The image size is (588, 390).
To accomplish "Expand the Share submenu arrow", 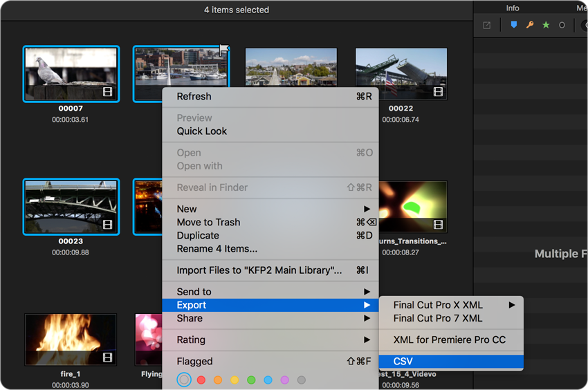I will [367, 318].
